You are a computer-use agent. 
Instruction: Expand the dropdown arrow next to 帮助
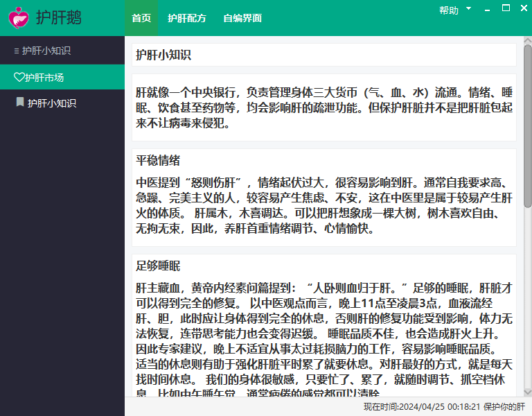click(x=468, y=8)
